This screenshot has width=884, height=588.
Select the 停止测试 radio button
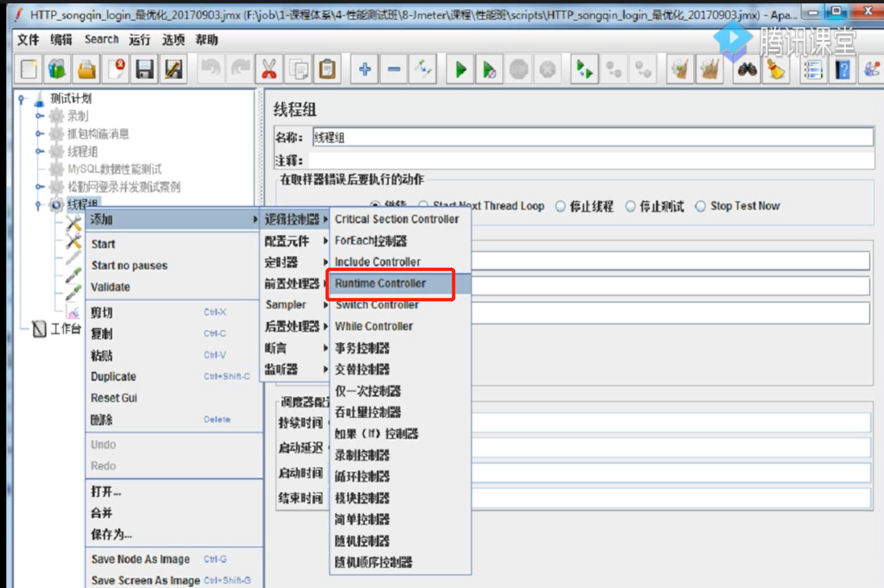click(x=630, y=206)
